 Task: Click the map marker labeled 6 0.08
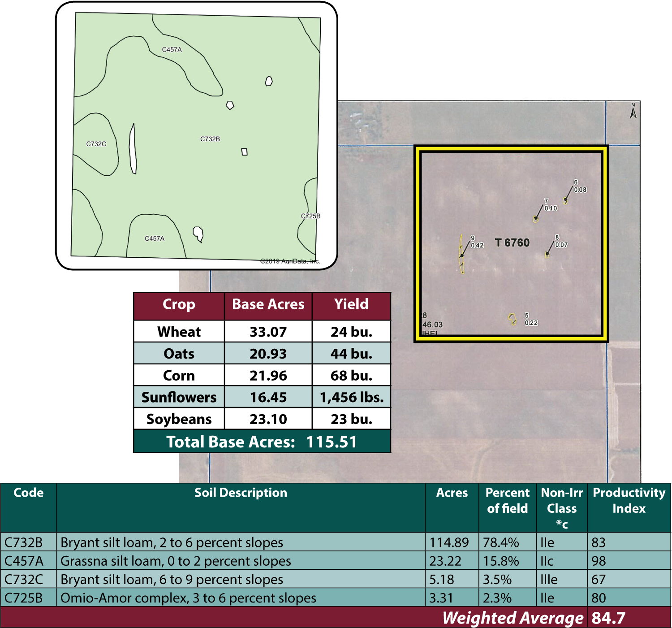coord(566,200)
